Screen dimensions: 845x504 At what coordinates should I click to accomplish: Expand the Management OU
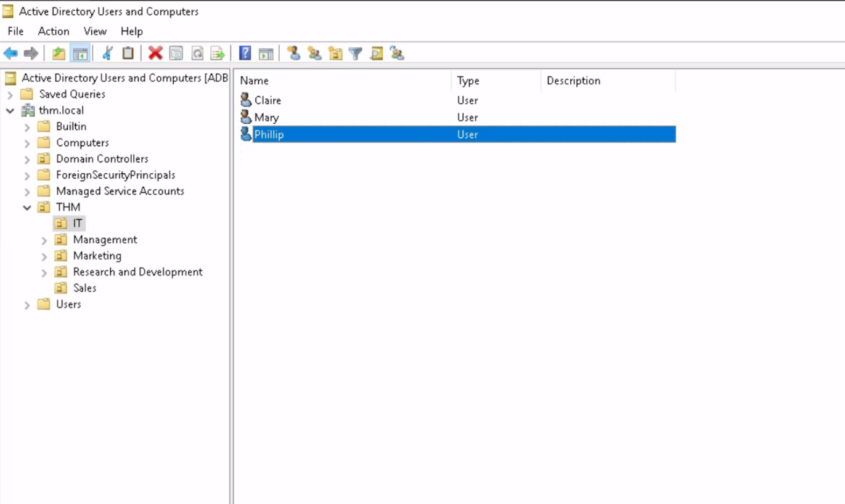click(44, 240)
